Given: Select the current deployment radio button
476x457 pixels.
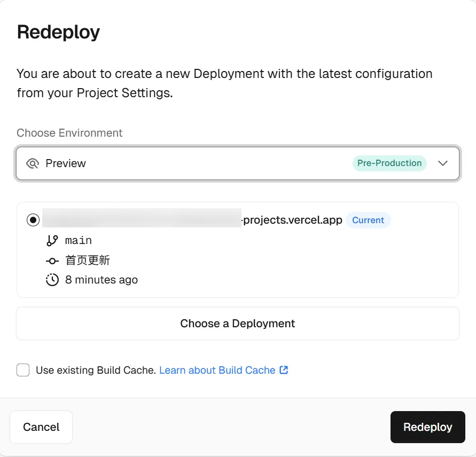Looking at the screenshot, I should [x=33, y=220].
